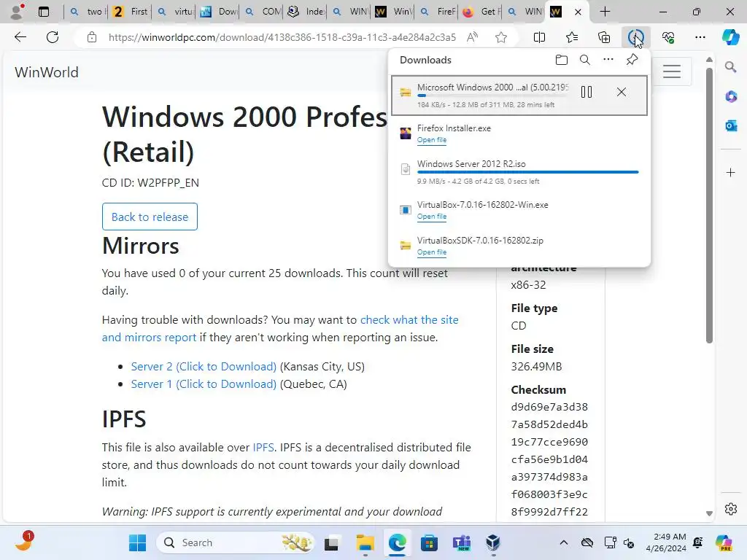Go to the WinWorld home link

47,72
